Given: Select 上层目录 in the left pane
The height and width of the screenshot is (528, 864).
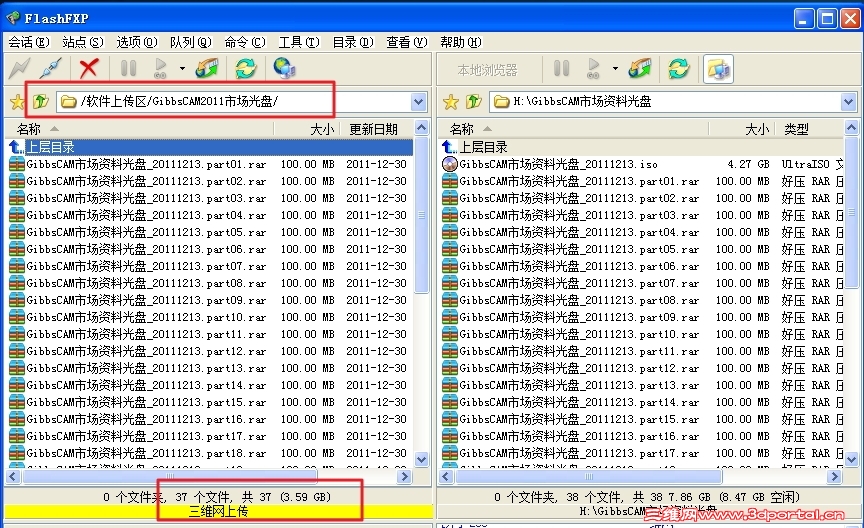Looking at the screenshot, I should tap(210, 147).
